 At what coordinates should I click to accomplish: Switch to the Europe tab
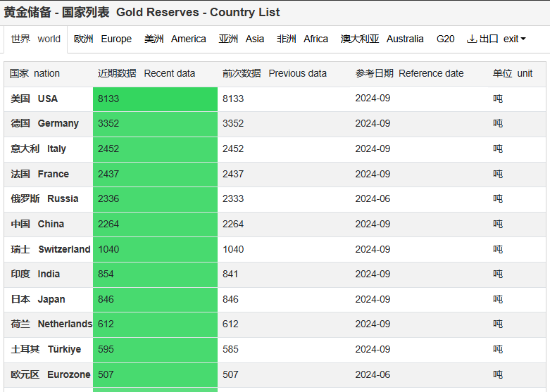click(x=103, y=39)
